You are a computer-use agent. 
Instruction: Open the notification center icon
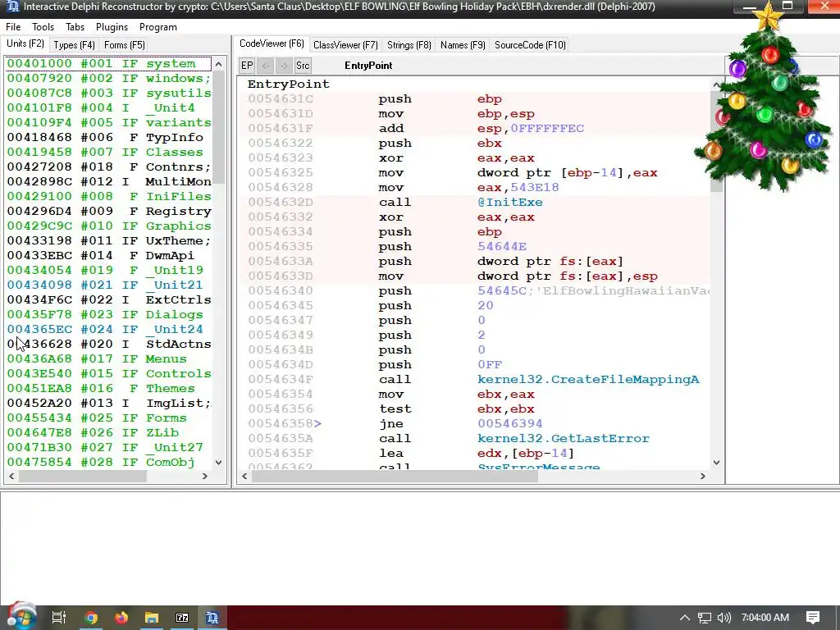click(x=813, y=618)
